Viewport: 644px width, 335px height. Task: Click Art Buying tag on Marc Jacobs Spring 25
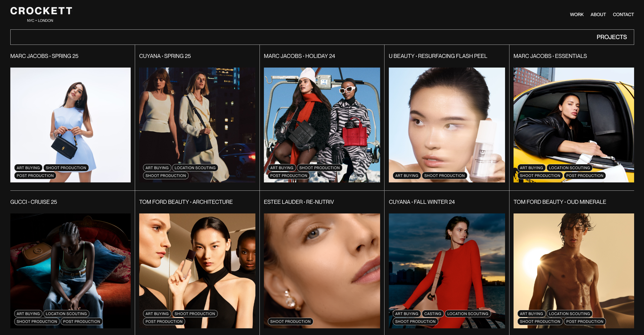[x=28, y=168]
